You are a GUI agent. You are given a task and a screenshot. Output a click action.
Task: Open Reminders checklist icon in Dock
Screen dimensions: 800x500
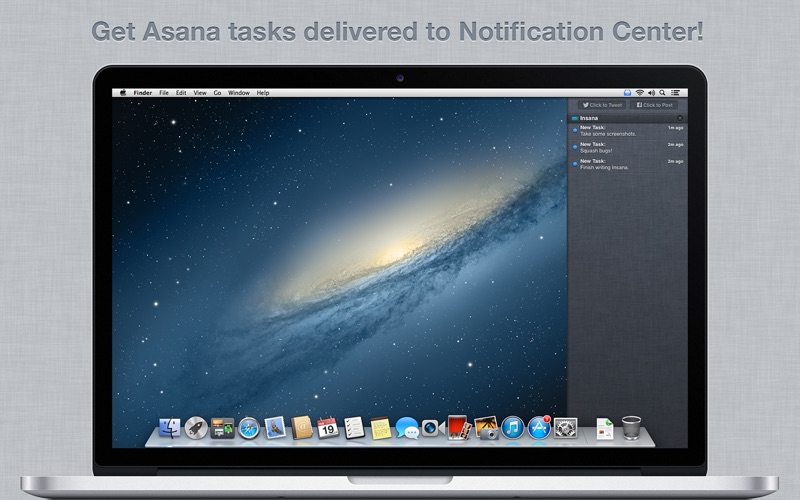[x=354, y=428]
